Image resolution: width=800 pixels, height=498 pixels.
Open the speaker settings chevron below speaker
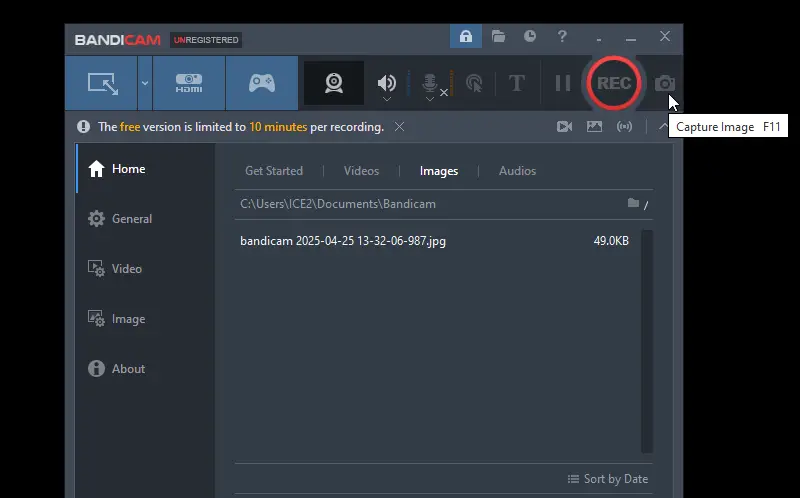[387, 99]
